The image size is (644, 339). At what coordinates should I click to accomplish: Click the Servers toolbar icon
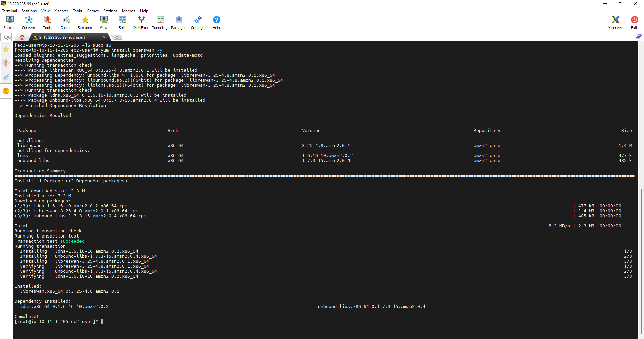pyautogui.click(x=29, y=23)
